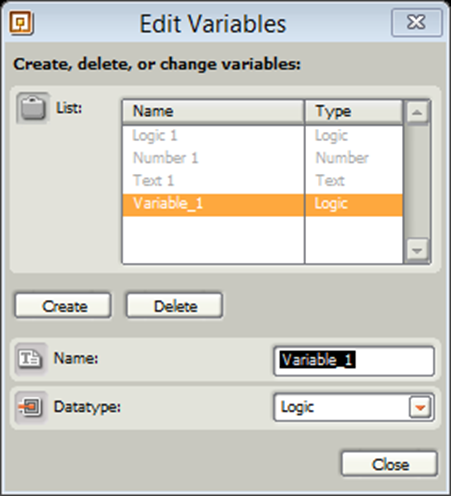
Task: Click the Close button at bottom
Action: click(x=389, y=464)
